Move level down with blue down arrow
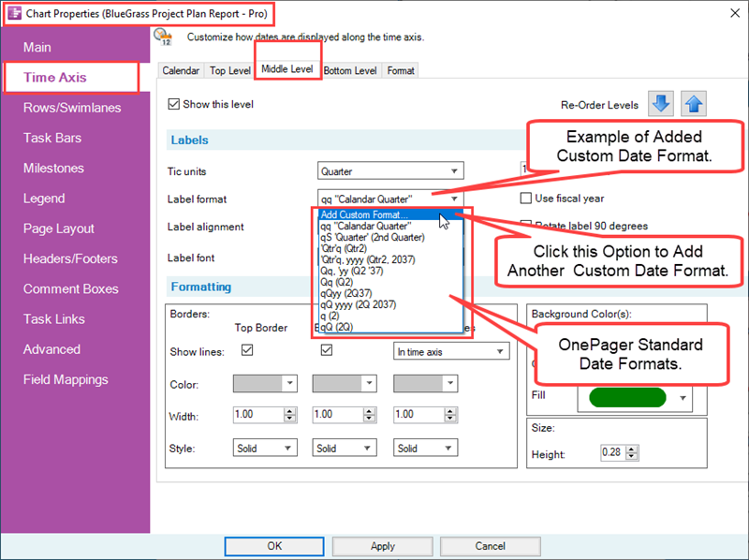The height and width of the screenshot is (560, 749). pos(661,104)
